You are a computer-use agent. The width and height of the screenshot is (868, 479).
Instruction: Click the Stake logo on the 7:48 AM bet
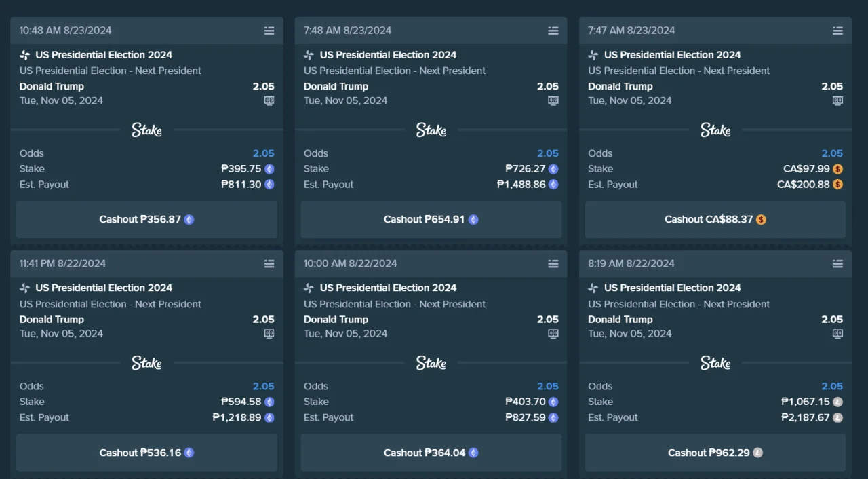[x=431, y=130]
